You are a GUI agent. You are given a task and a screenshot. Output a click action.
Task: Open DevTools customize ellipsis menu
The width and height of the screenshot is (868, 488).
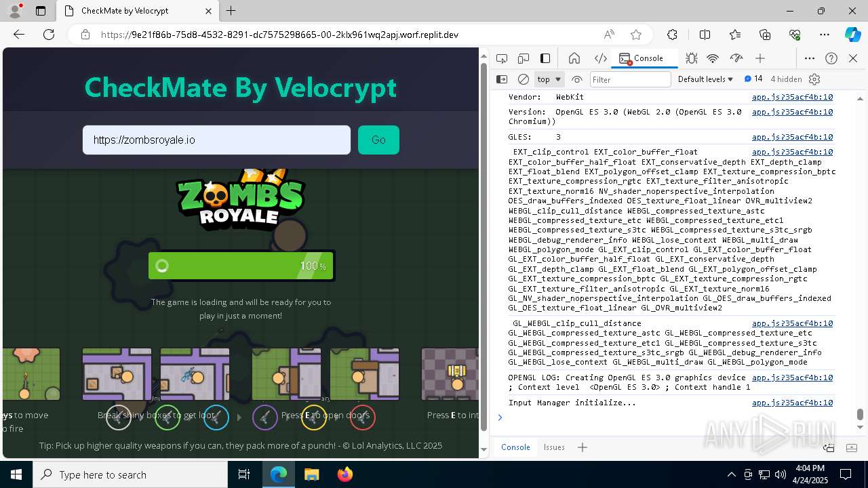[810, 58]
